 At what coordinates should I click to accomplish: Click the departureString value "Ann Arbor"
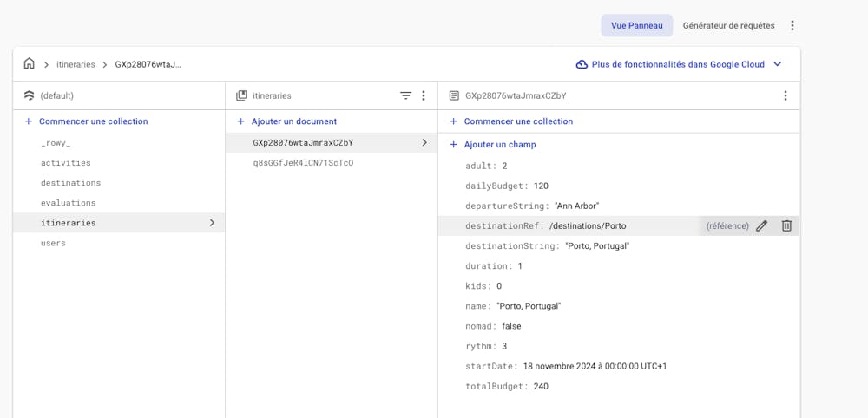[577, 206]
